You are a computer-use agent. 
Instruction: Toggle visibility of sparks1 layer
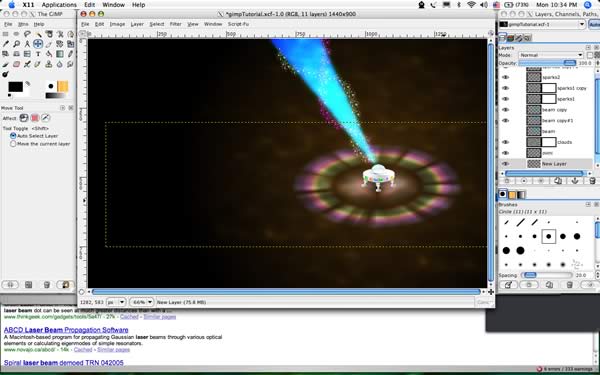[x=505, y=99]
